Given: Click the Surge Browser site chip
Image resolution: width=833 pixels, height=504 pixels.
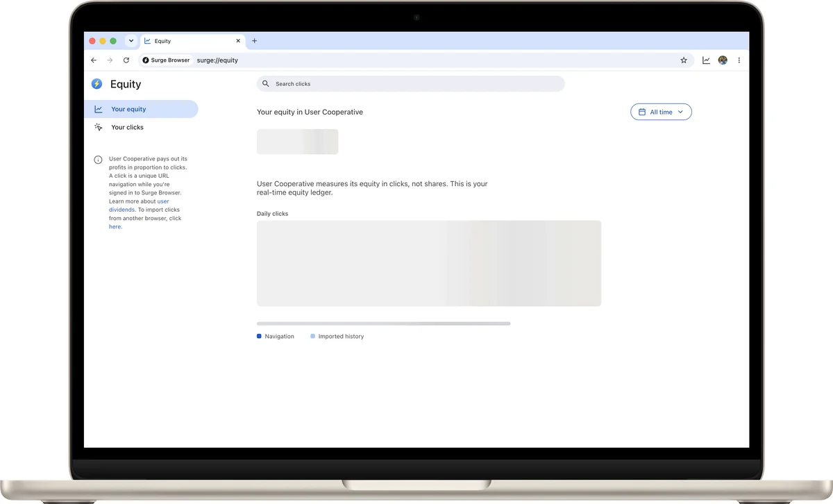Looking at the screenshot, I should point(166,60).
